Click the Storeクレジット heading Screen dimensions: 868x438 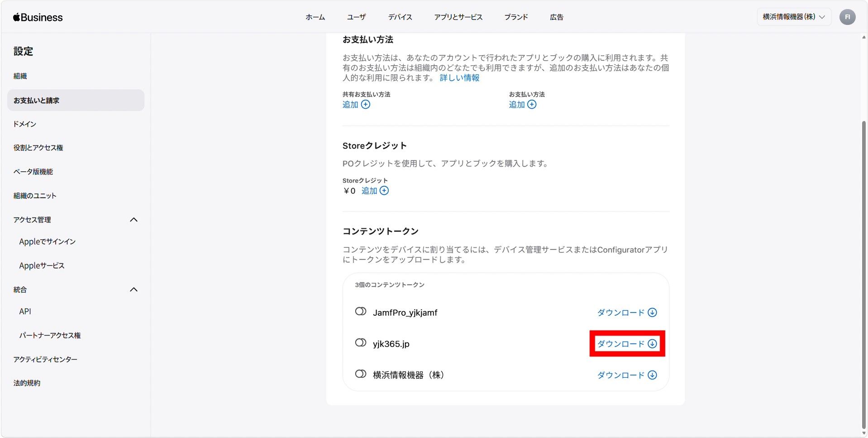pyautogui.click(x=375, y=146)
